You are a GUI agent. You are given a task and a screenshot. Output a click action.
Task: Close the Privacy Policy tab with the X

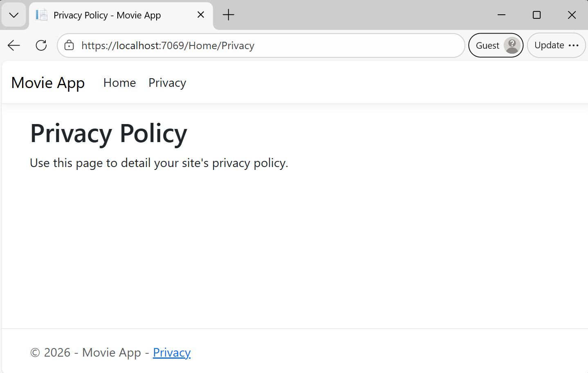tap(200, 14)
